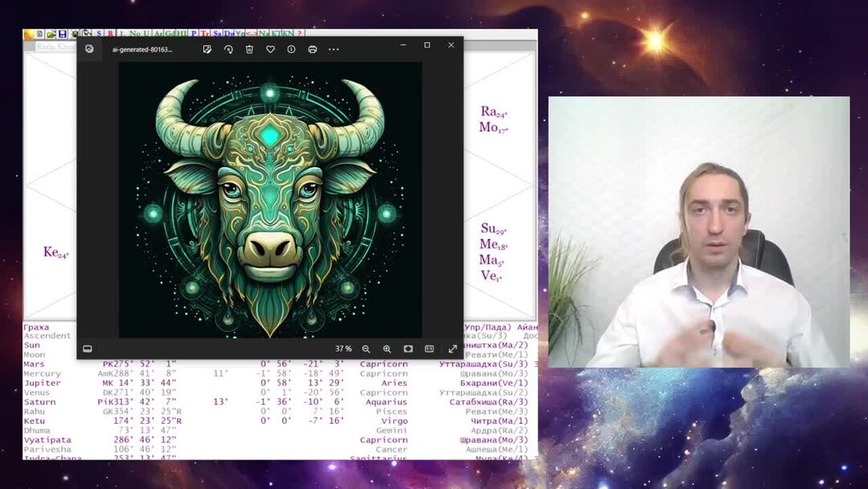Click the red R toolbar button
The image size is (868, 489).
tap(111, 34)
